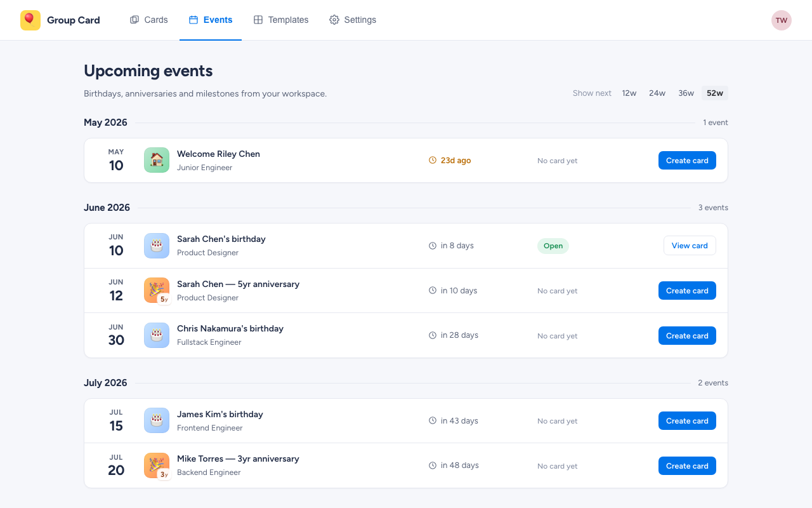Create card for James Kim's birthday

click(687, 421)
